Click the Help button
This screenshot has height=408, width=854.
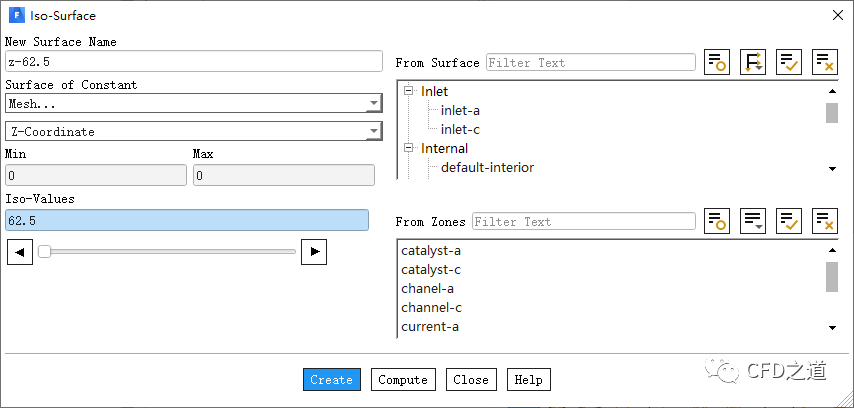tap(528, 380)
